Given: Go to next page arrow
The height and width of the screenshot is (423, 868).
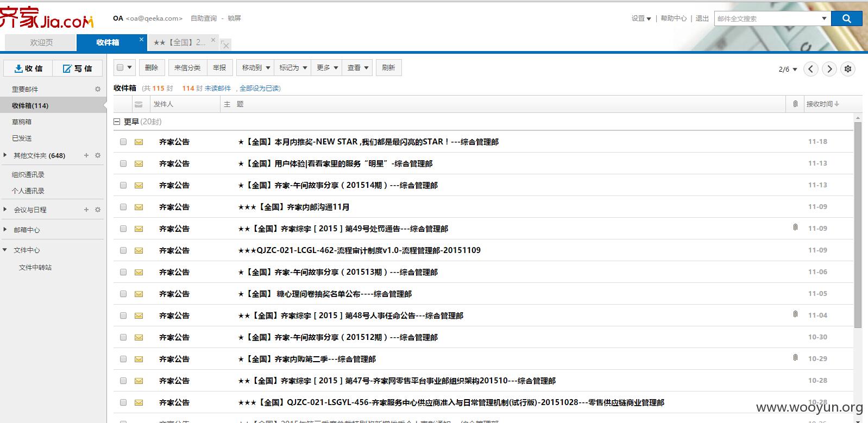Looking at the screenshot, I should click(x=829, y=69).
